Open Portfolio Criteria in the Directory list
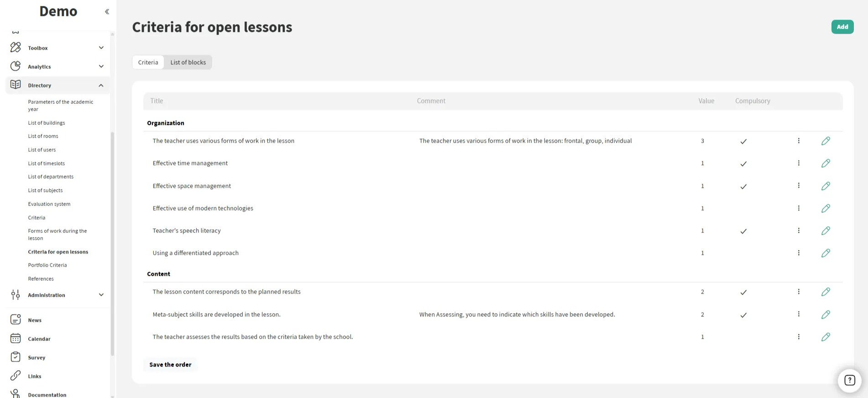This screenshot has width=868, height=398. [x=47, y=265]
